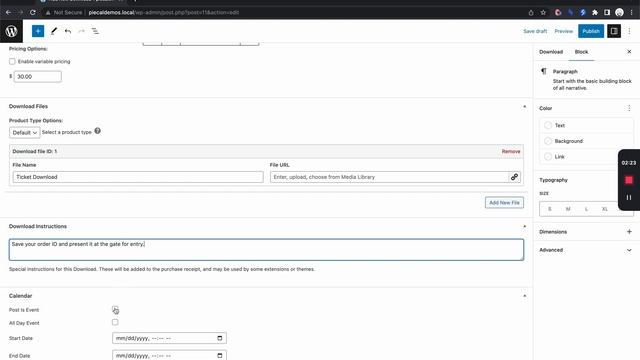Open calendar picker for Start Date
The height and width of the screenshot is (360, 640).
click(x=220, y=338)
